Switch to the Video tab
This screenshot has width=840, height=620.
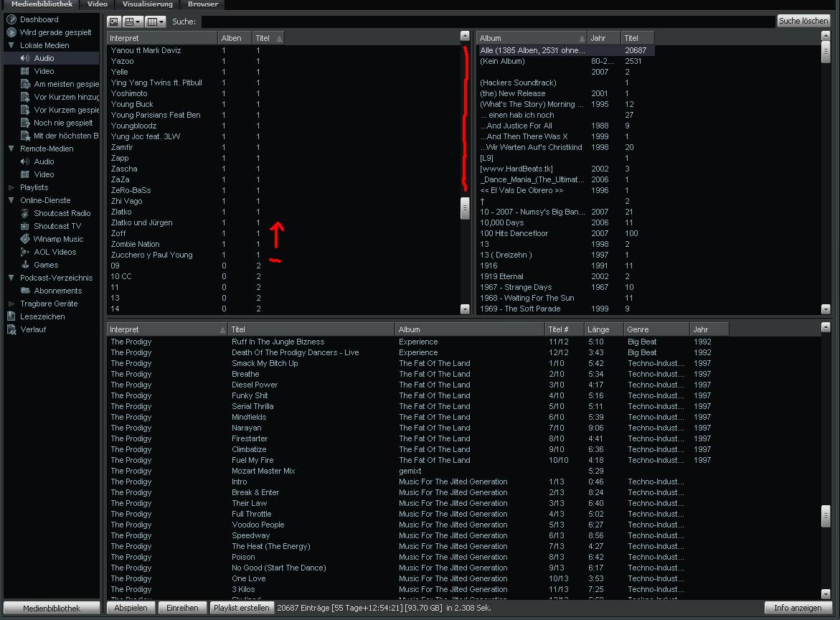click(97, 4)
